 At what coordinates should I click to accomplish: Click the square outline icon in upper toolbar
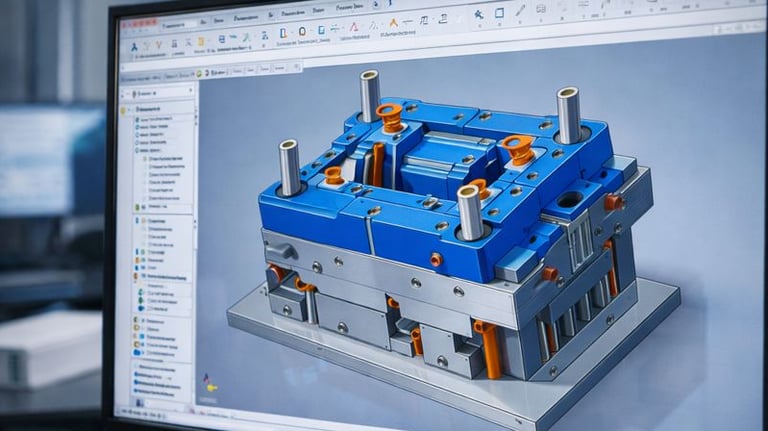499,13
